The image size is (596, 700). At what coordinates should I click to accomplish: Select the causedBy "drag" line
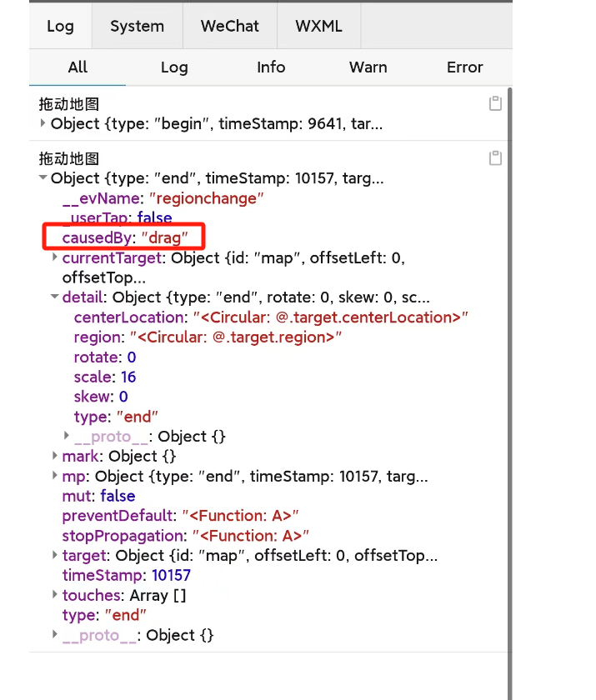point(125,237)
